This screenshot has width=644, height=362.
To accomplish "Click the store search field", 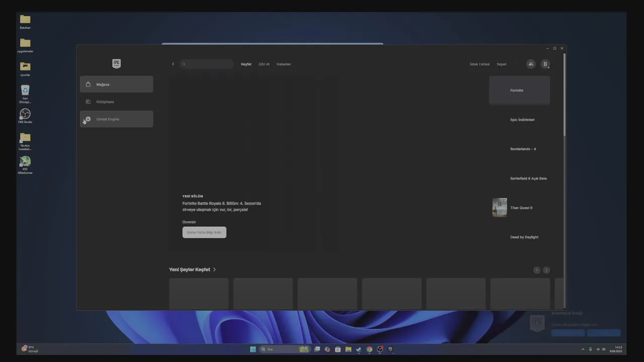I will tap(206, 64).
